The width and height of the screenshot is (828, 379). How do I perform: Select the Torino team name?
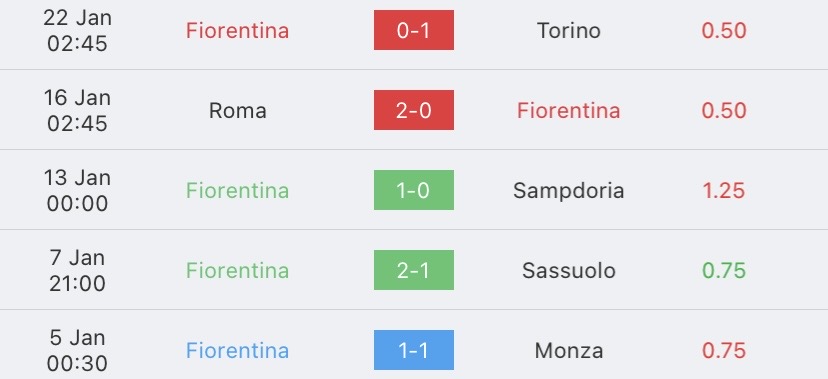coord(569,30)
